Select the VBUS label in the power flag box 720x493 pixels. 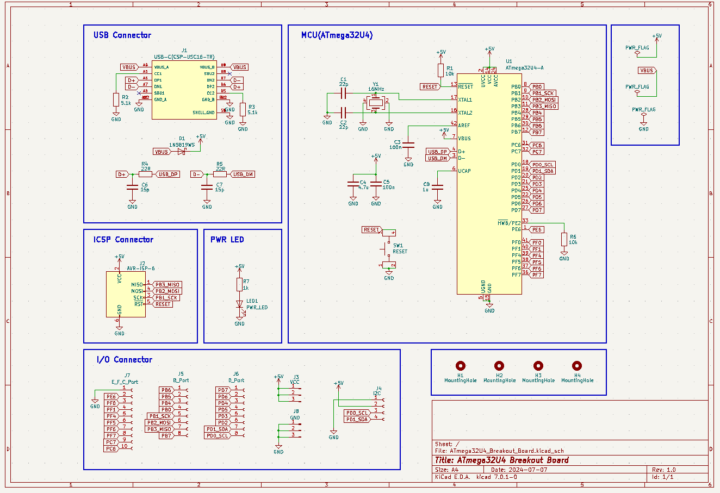647,71
